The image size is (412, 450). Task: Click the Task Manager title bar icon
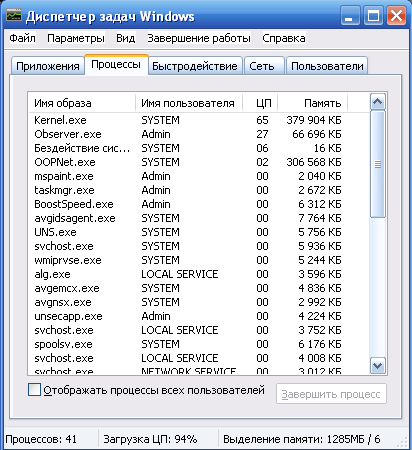(x=14, y=15)
